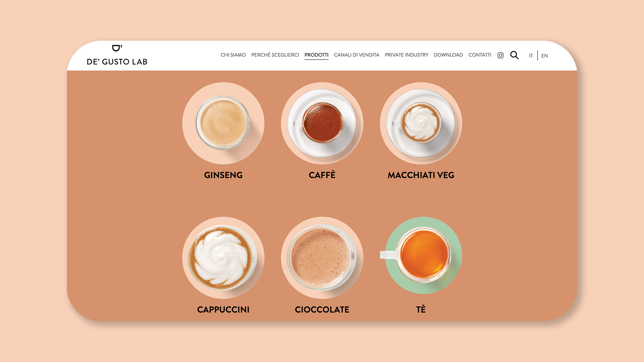Switch language to EN
The image size is (644, 362).
click(x=545, y=56)
